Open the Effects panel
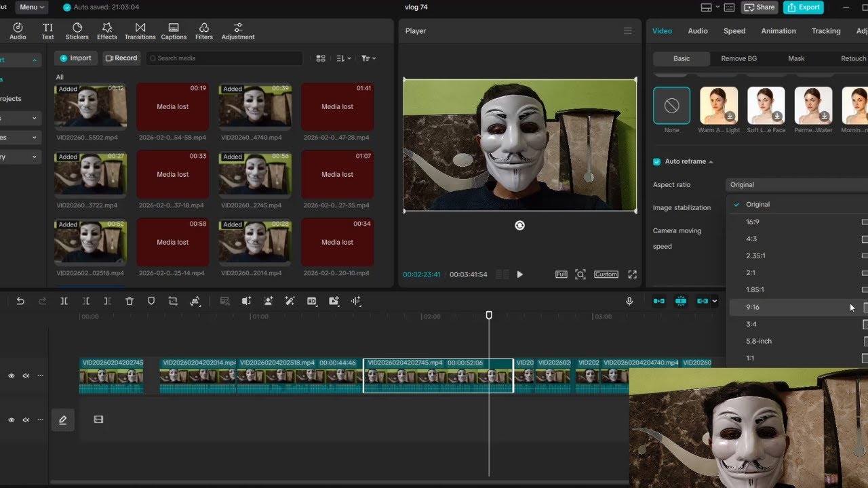Image resolution: width=868 pixels, height=488 pixels. 106,31
